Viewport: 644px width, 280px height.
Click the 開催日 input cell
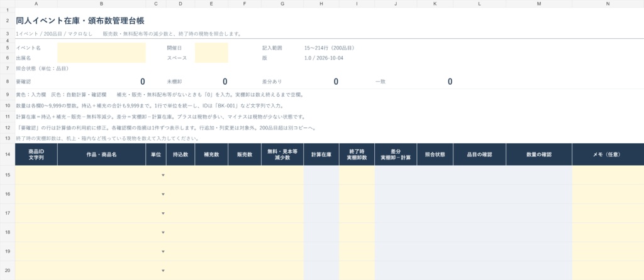pos(211,48)
